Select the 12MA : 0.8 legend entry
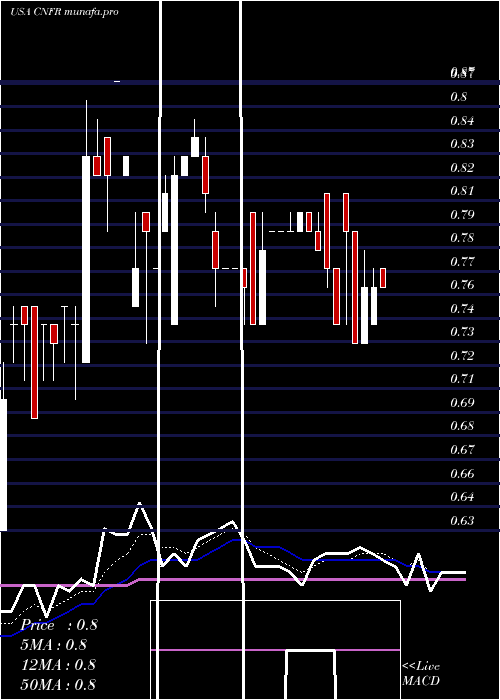Screen dimensions: 500x700 58,665
